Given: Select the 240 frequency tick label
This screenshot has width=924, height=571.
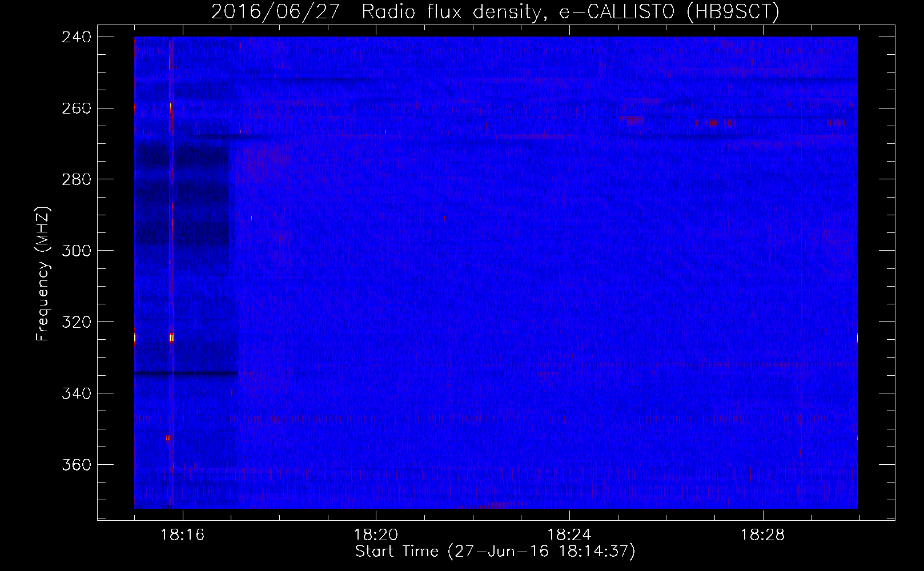Looking at the screenshot, I should 77,37.
